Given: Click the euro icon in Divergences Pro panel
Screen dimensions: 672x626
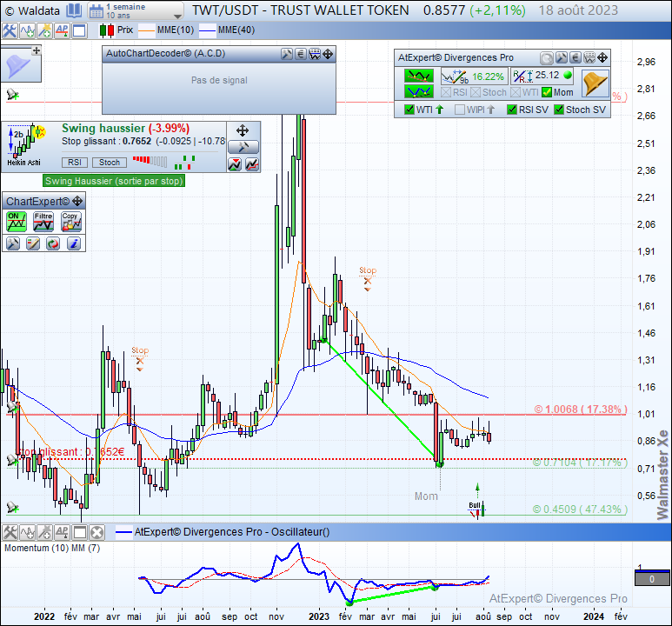Looking at the screenshot, I should (x=576, y=57).
